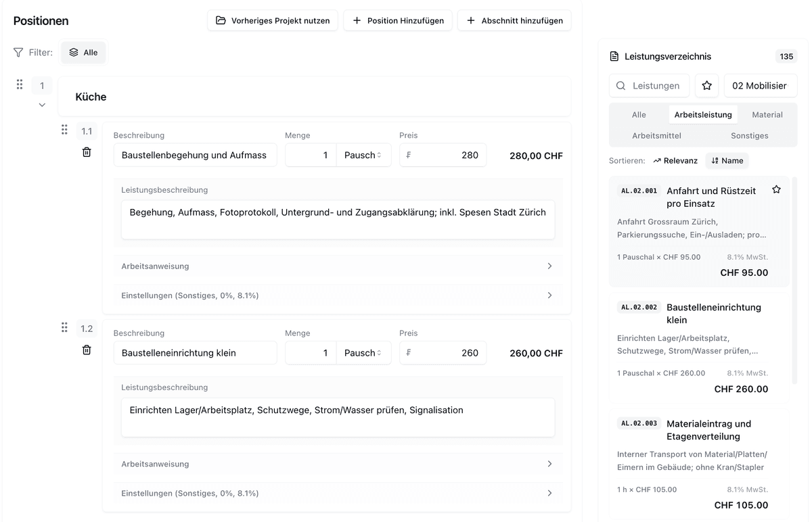This screenshot has height=522, width=812.
Task: Toggle sorting by Name
Action: tap(727, 160)
